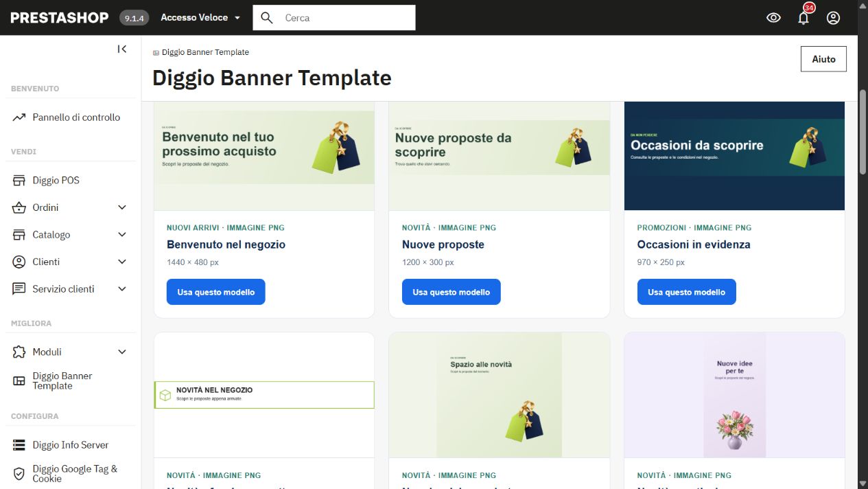Image resolution: width=868 pixels, height=489 pixels.
Task: Click the notification count badge 34
Action: pos(809,8)
